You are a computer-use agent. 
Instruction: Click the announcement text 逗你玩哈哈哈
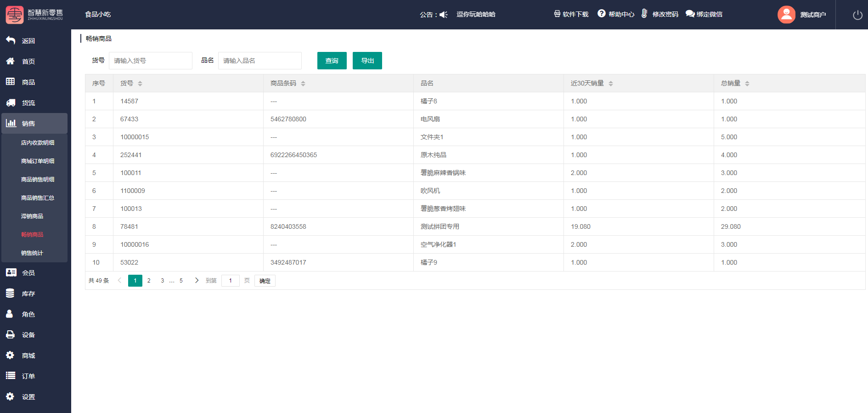tap(476, 14)
